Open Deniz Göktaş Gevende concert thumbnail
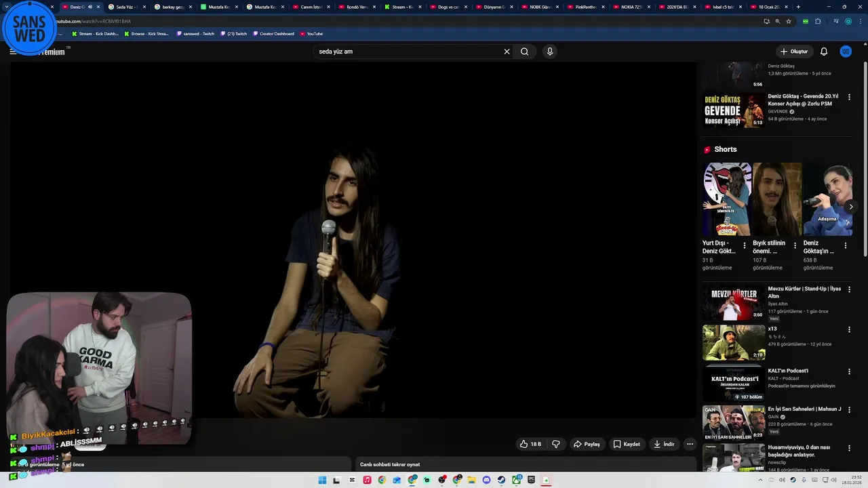868x488 pixels. point(733,110)
